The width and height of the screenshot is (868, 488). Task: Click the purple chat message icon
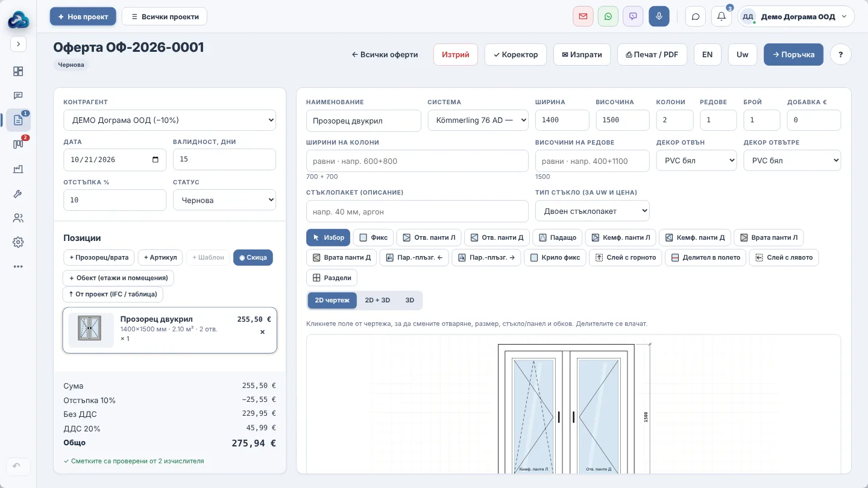[x=634, y=16]
